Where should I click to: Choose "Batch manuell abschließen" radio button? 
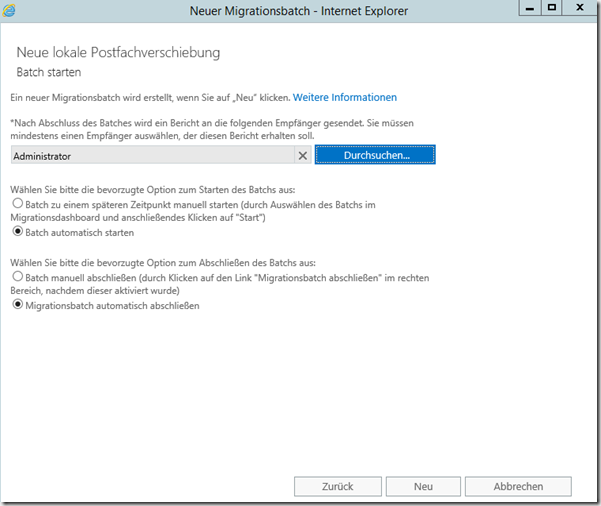click(x=17, y=277)
